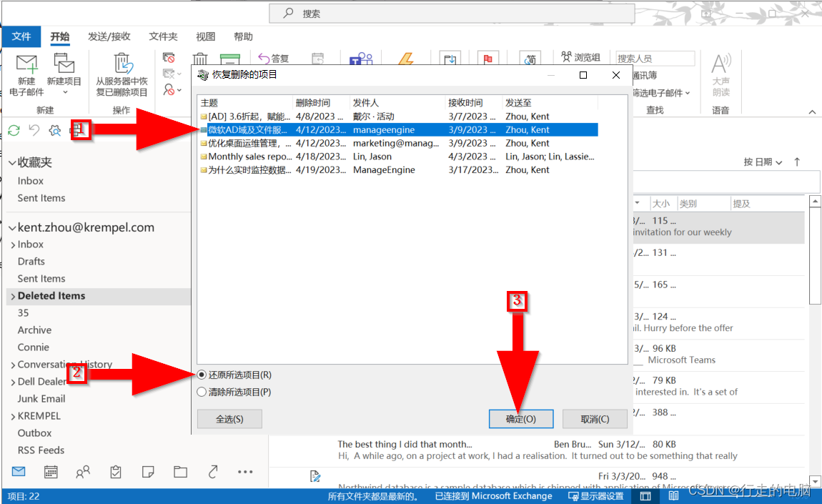This screenshot has height=504, width=822.
Task: Click the Junk person icon with dropdown
Action: point(172,89)
